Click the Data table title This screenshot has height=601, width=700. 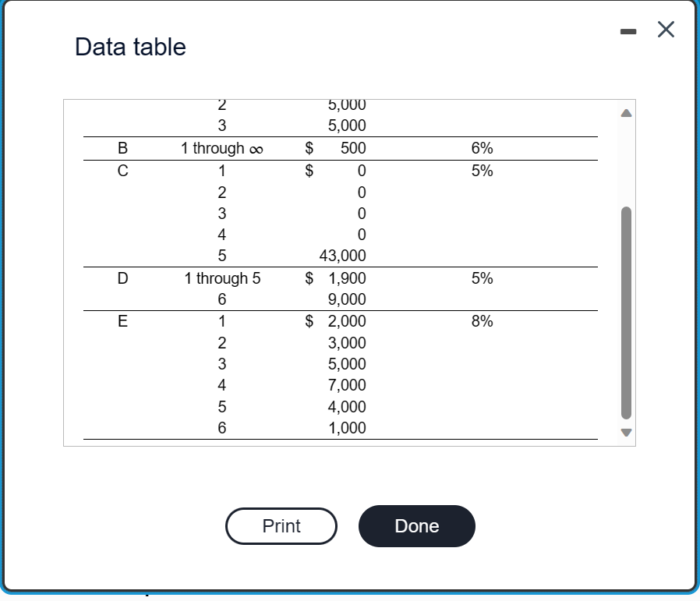129,48
